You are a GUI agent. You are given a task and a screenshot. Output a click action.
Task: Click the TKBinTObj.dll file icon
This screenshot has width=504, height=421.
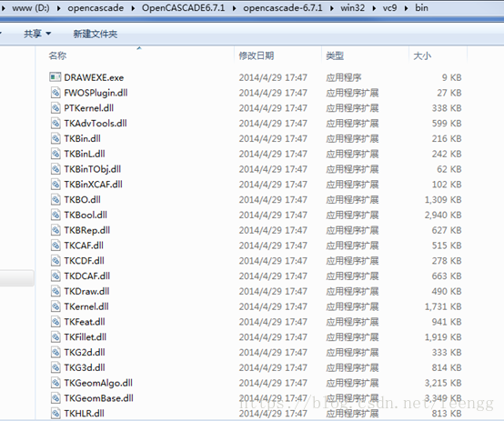[55, 169]
